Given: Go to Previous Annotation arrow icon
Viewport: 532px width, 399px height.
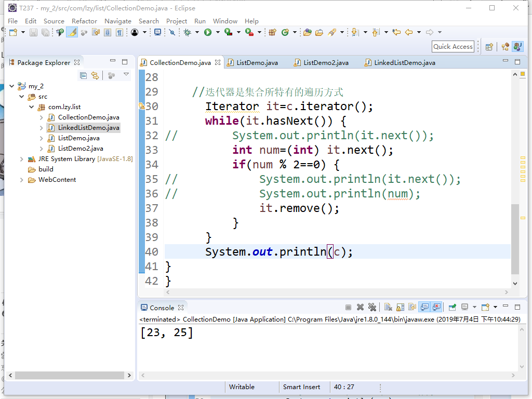Looking at the screenshot, I should 375,32.
